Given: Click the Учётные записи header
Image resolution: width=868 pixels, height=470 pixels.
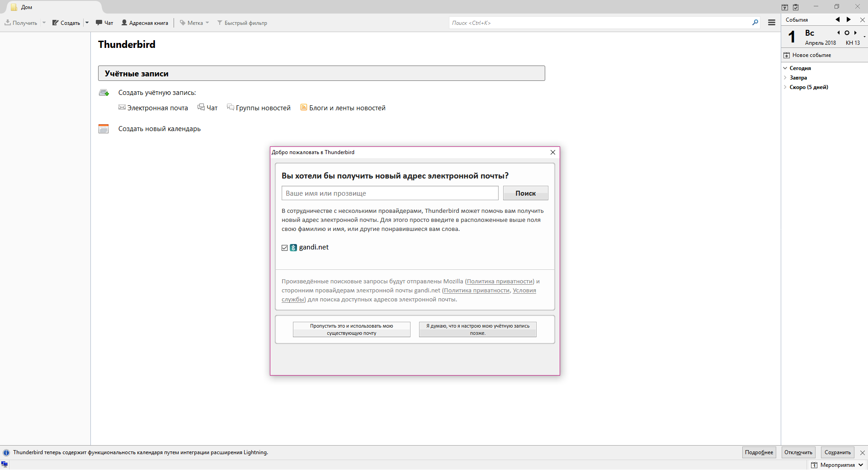Looking at the screenshot, I should click(321, 73).
